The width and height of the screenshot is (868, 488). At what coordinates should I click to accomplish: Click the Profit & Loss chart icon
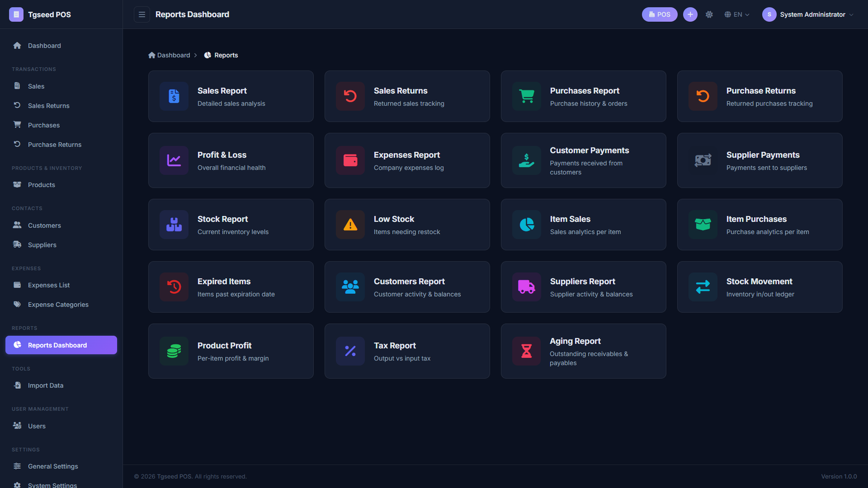174,160
